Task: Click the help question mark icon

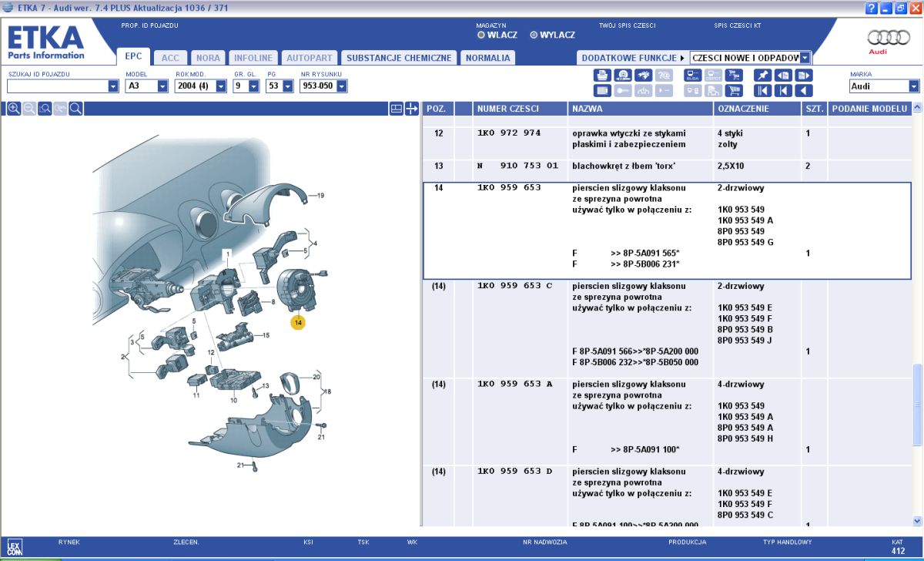Action: click(x=871, y=8)
